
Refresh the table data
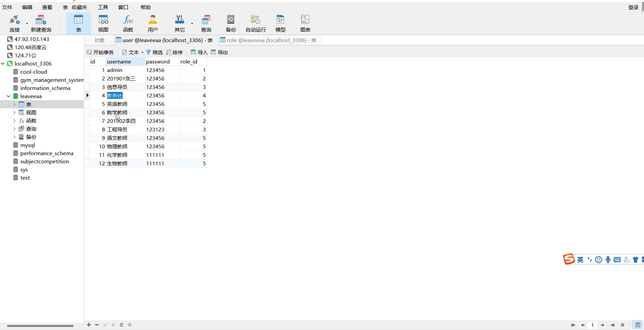[121, 325]
